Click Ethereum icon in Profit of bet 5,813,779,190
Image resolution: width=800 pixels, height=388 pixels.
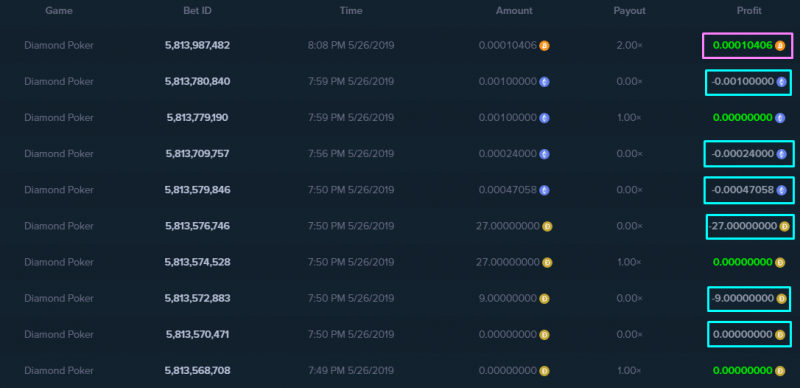point(780,118)
